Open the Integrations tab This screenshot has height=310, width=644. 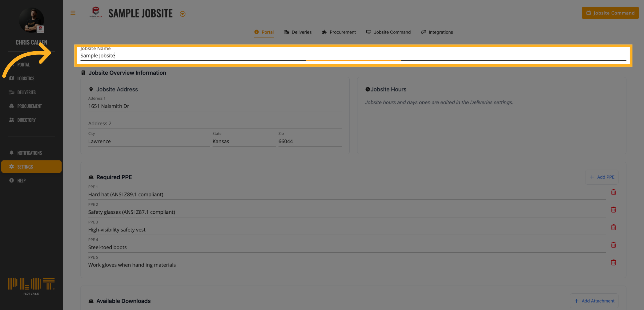tap(437, 32)
